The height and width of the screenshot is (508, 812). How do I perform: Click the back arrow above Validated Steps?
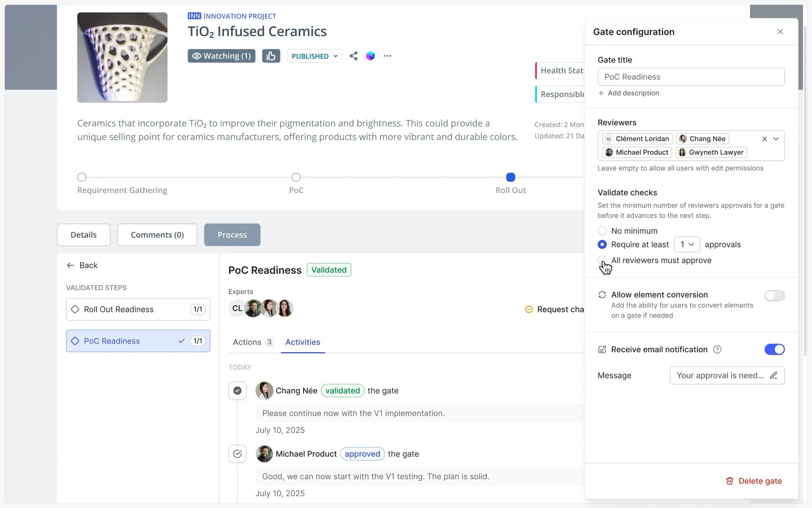pos(71,265)
